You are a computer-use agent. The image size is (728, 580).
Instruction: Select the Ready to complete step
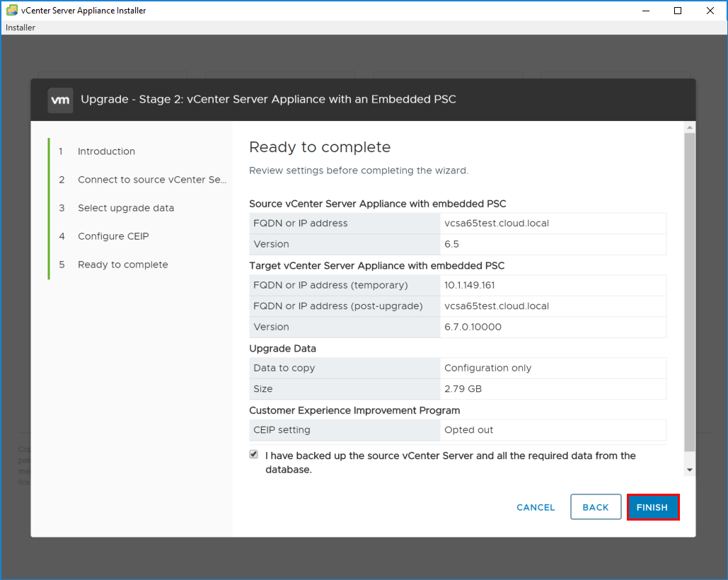point(122,265)
